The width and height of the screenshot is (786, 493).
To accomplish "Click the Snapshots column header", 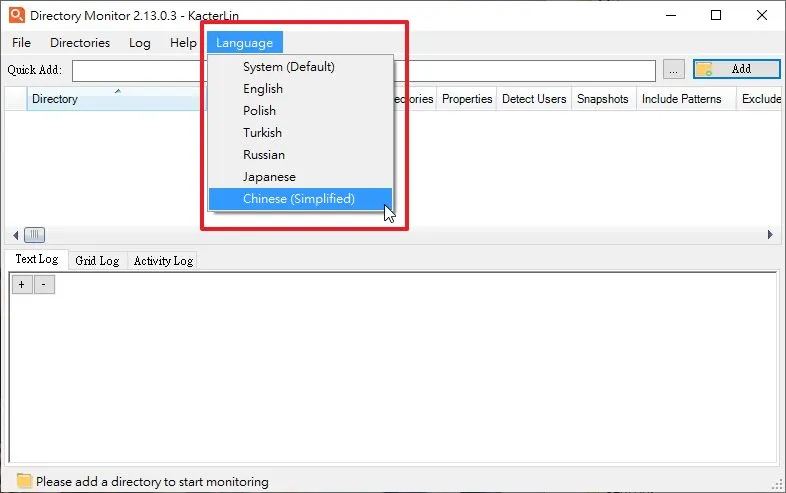I will pyautogui.click(x=603, y=99).
